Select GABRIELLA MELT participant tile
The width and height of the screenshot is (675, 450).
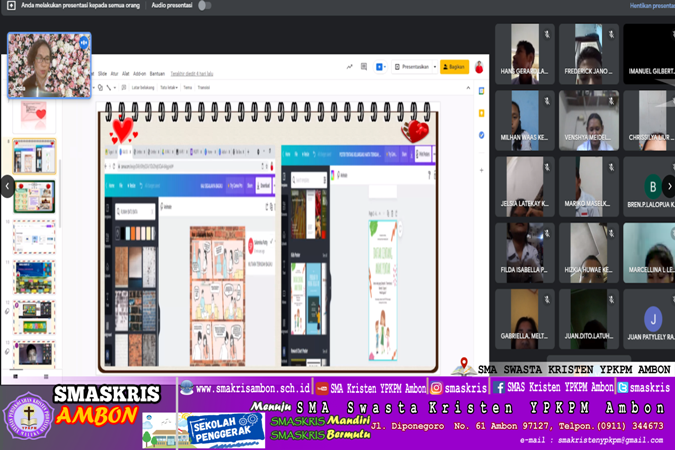525,319
